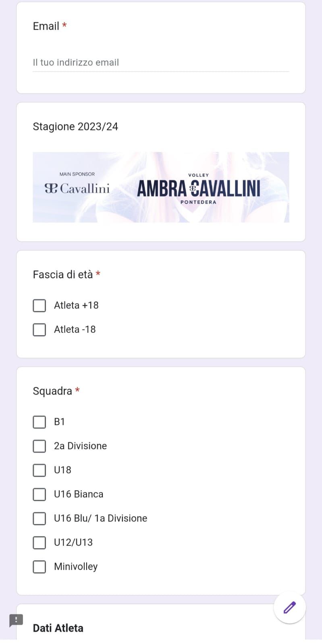This screenshot has width=322, height=644.
Task: Open the report problem feedback icon
Action: point(16,620)
